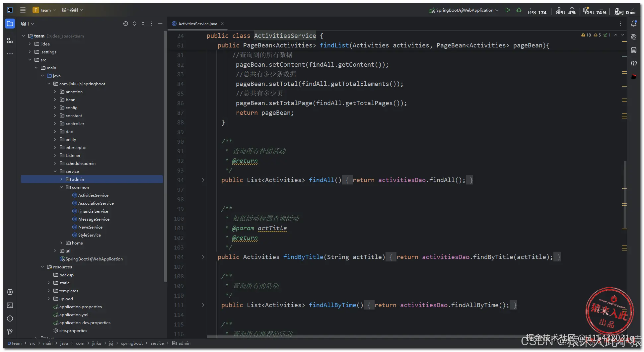Open FinancialService in project tree
This screenshot has width=644, height=352.
(x=93, y=211)
